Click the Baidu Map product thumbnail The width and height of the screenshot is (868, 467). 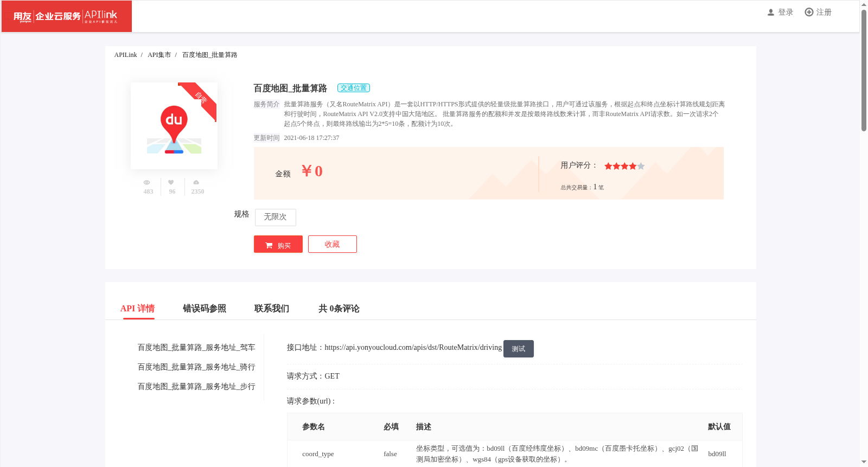pyautogui.click(x=174, y=126)
